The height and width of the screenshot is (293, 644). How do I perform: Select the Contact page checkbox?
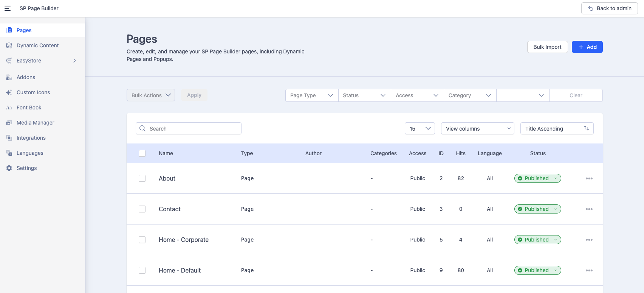pyautogui.click(x=142, y=209)
